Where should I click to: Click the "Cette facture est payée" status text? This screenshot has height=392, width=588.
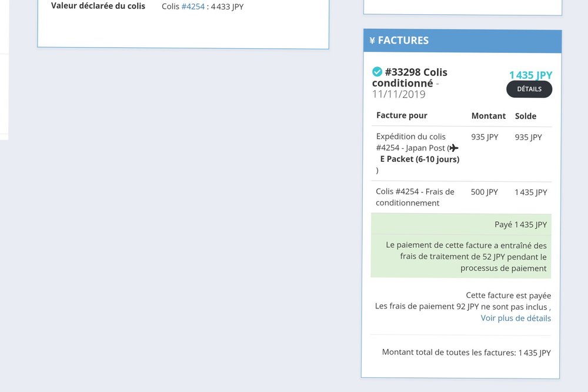click(x=508, y=295)
